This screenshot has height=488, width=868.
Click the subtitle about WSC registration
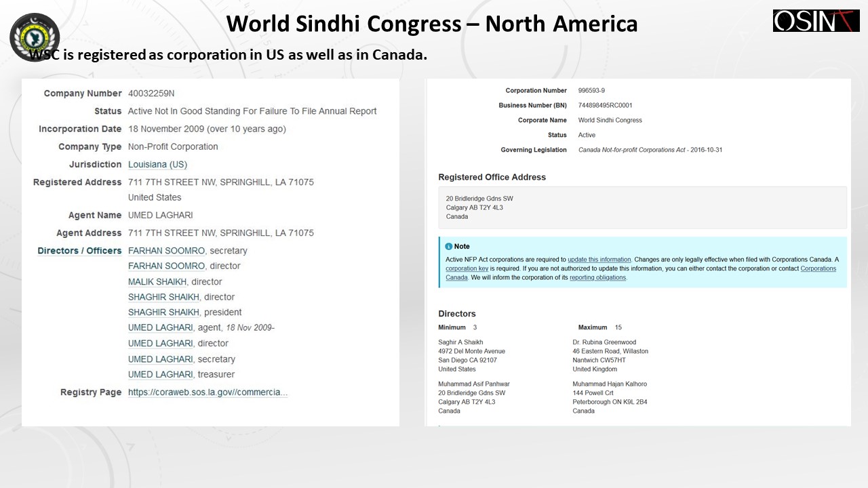(x=228, y=55)
